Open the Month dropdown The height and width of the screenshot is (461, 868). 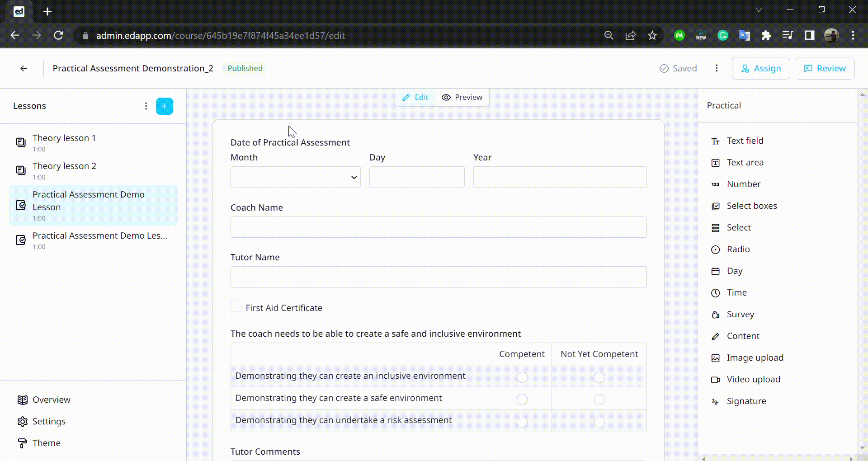[x=295, y=177]
